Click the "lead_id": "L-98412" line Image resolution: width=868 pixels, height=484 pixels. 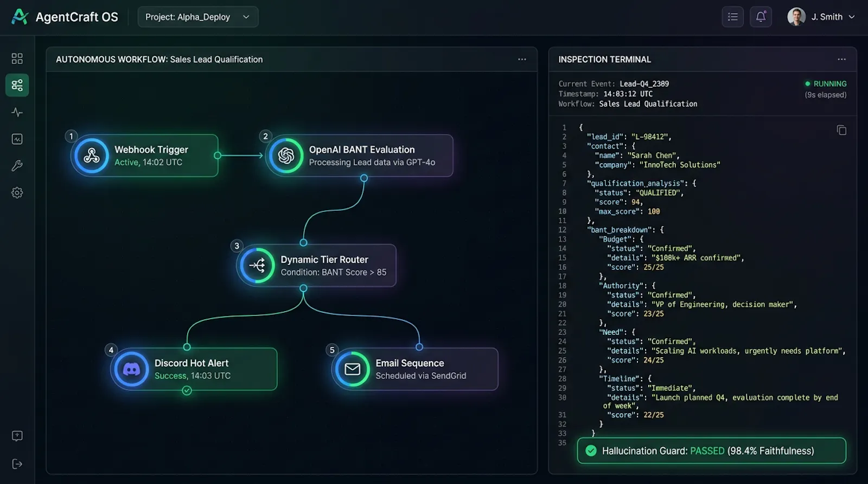pos(629,137)
